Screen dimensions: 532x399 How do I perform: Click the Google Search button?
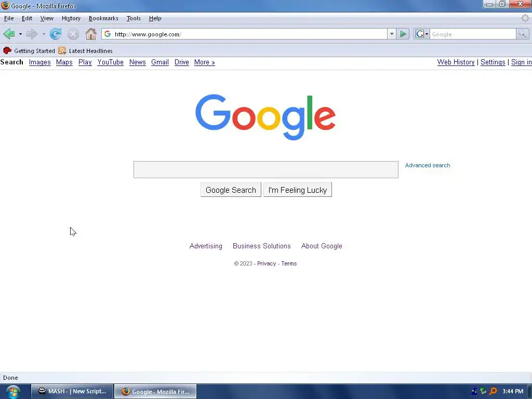click(x=231, y=190)
